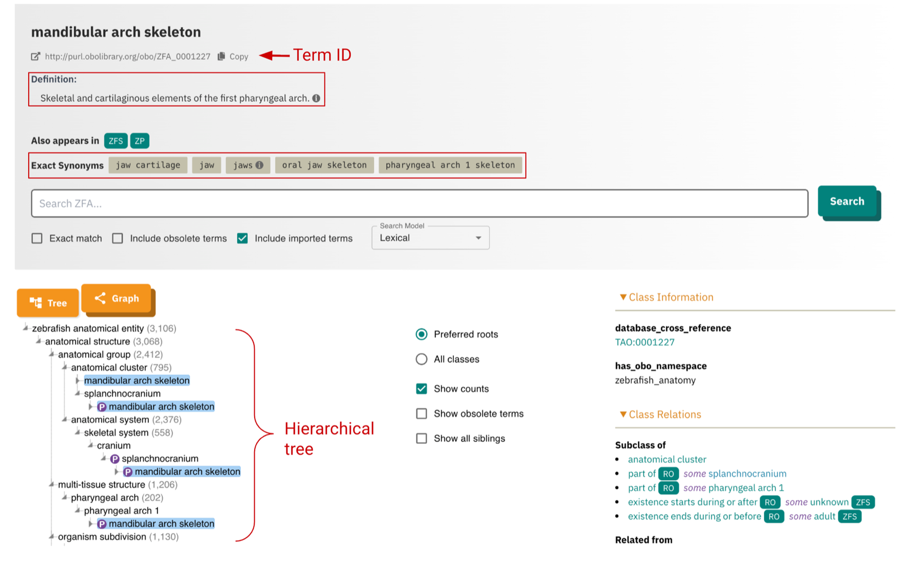Collapse the anatomical system node
The width and height of the screenshot is (924, 564).
(x=65, y=419)
